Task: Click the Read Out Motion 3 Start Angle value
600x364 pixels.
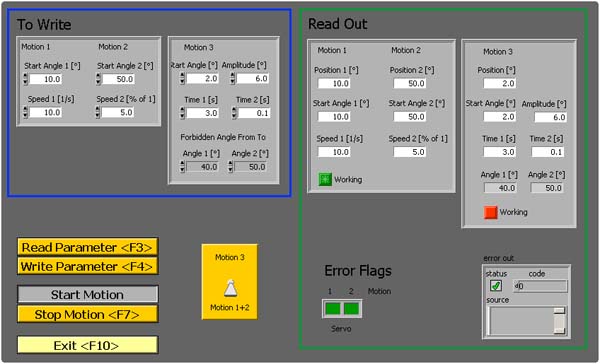Action: coord(500,117)
